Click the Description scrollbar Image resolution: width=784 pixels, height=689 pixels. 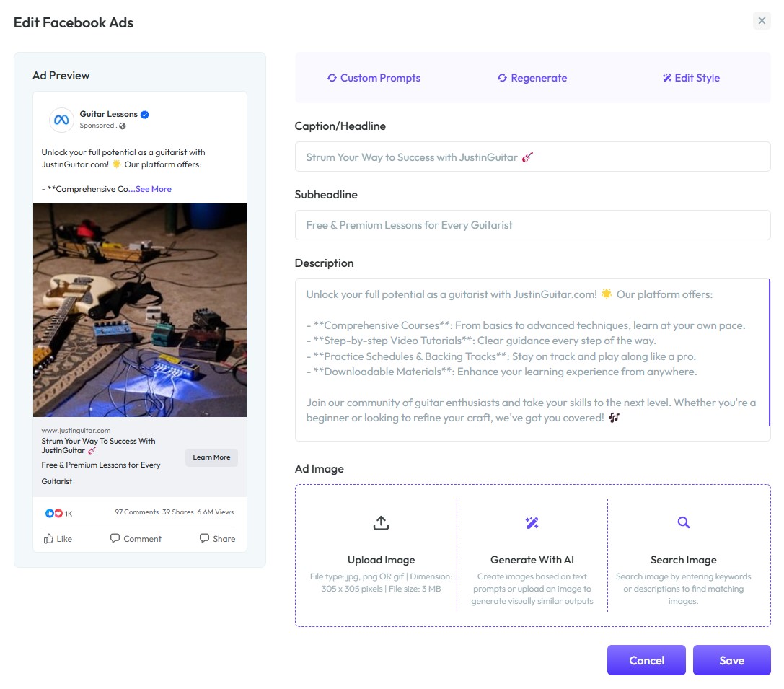tap(770, 353)
